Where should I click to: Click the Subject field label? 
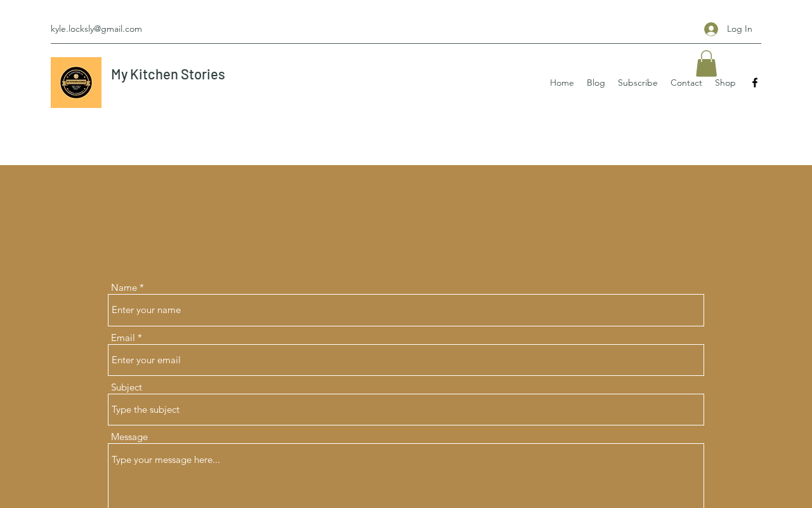[126, 387]
